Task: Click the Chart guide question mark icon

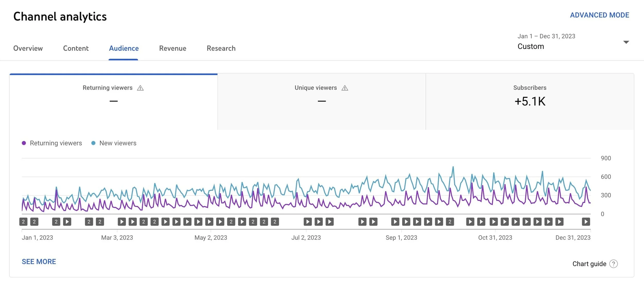Action: click(613, 264)
